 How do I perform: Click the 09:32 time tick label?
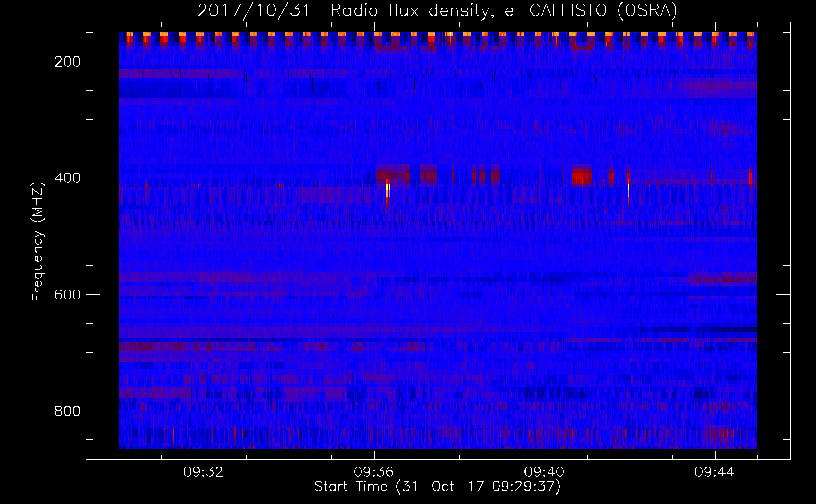point(204,472)
